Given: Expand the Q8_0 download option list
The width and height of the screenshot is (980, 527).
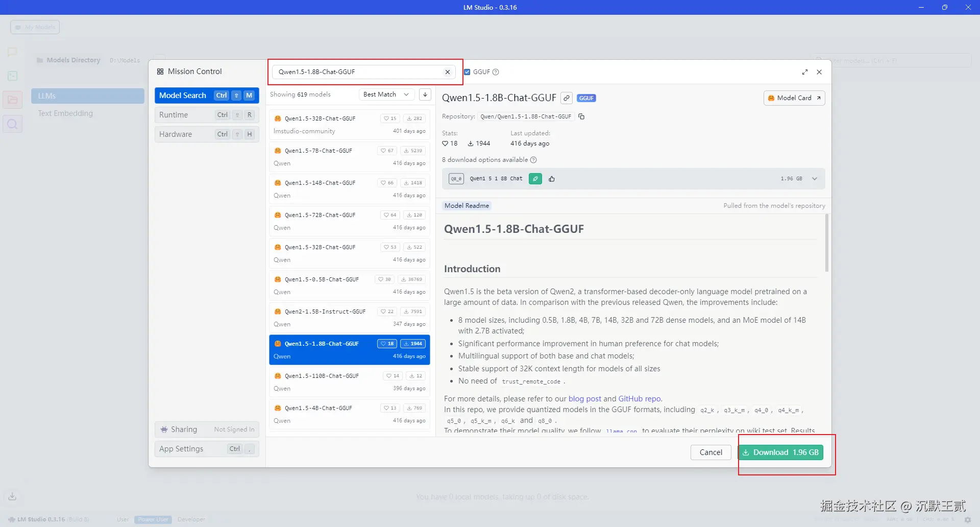Looking at the screenshot, I should point(815,179).
